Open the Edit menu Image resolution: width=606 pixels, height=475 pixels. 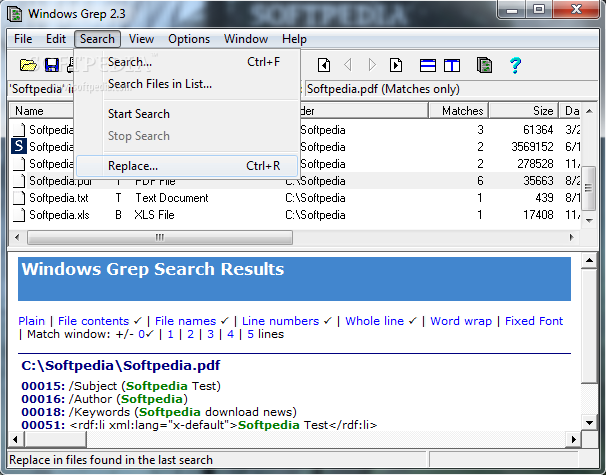[x=56, y=39]
